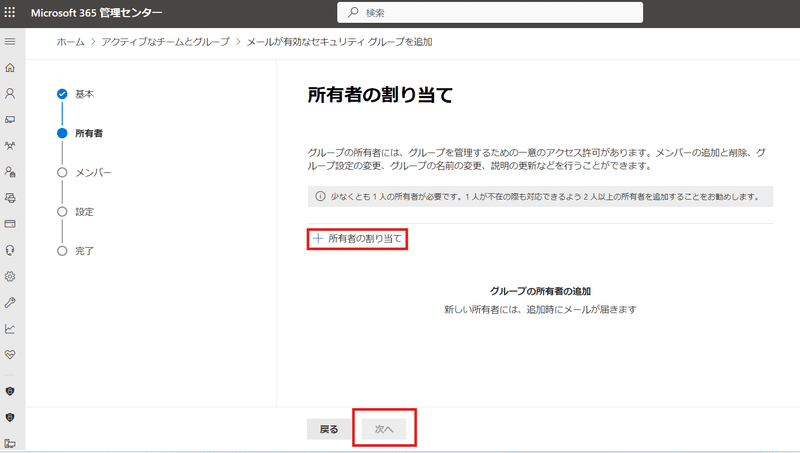Click the info icon in the notice bar
This screenshot has width=800, height=453.
[x=320, y=196]
